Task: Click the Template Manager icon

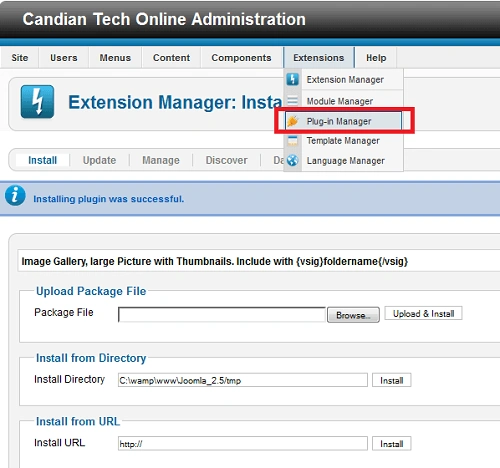Action: pos(292,141)
